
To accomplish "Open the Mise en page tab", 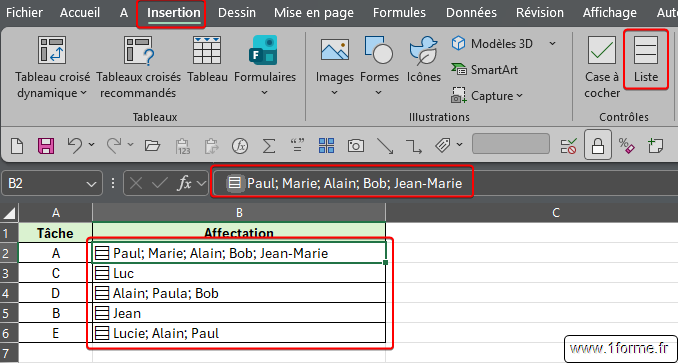I will (x=313, y=13).
